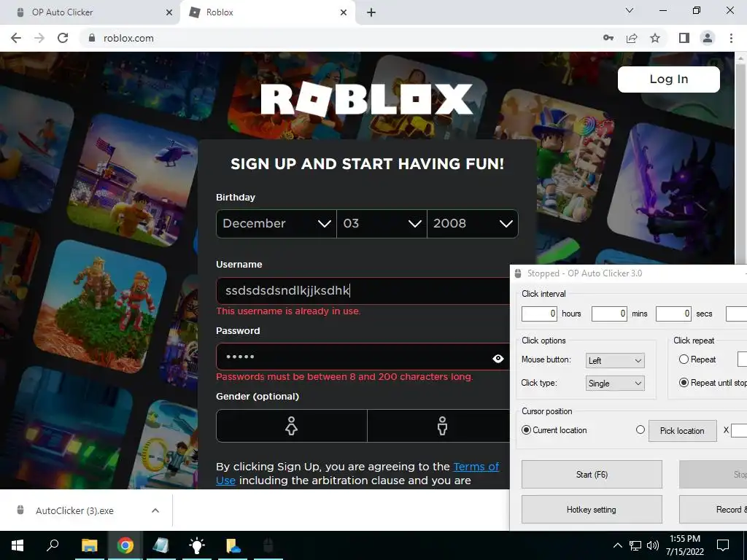Image resolution: width=747 pixels, height=560 pixels.
Task: Open the Chrome side panel icon
Action: click(x=684, y=38)
